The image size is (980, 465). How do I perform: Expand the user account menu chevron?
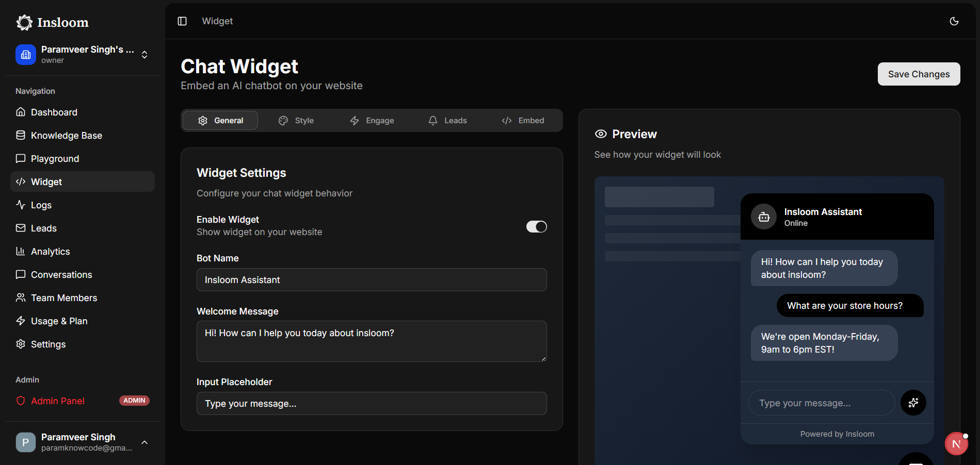point(144,442)
